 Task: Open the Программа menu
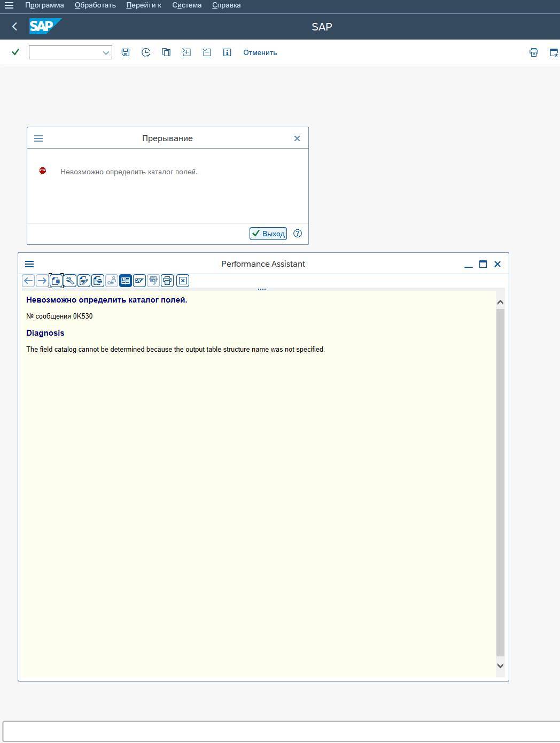point(44,5)
